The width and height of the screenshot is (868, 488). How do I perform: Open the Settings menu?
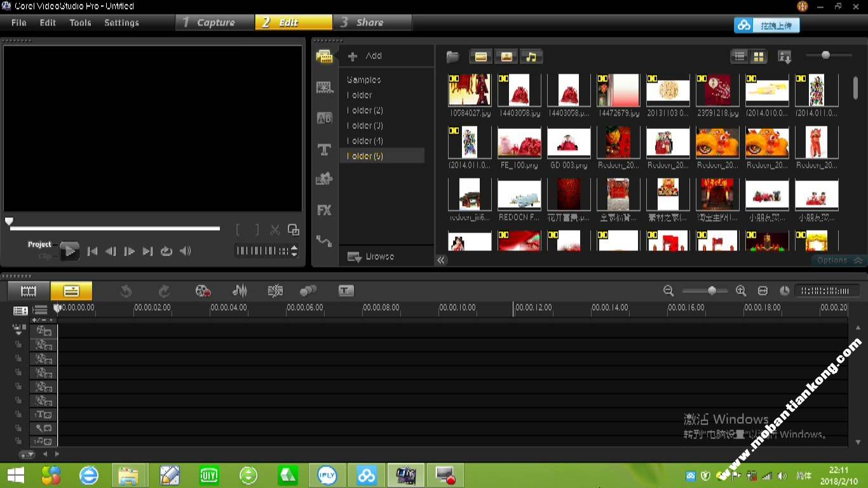(121, 22)
